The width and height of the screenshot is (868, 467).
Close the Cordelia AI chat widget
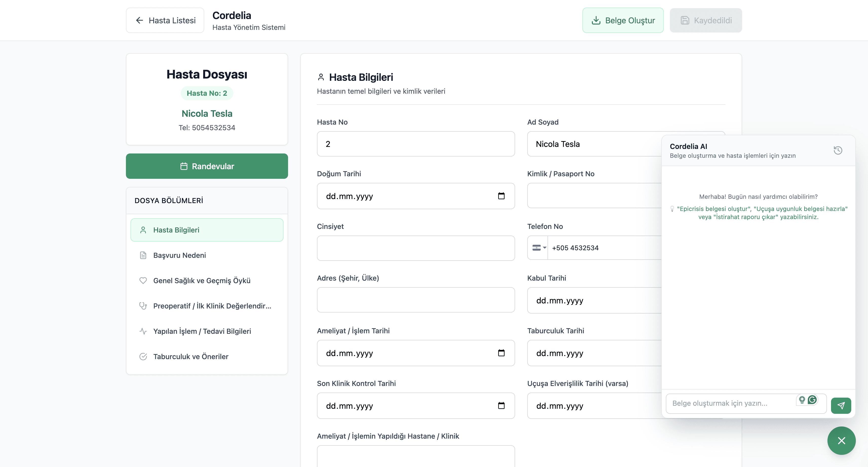point(841,440)
